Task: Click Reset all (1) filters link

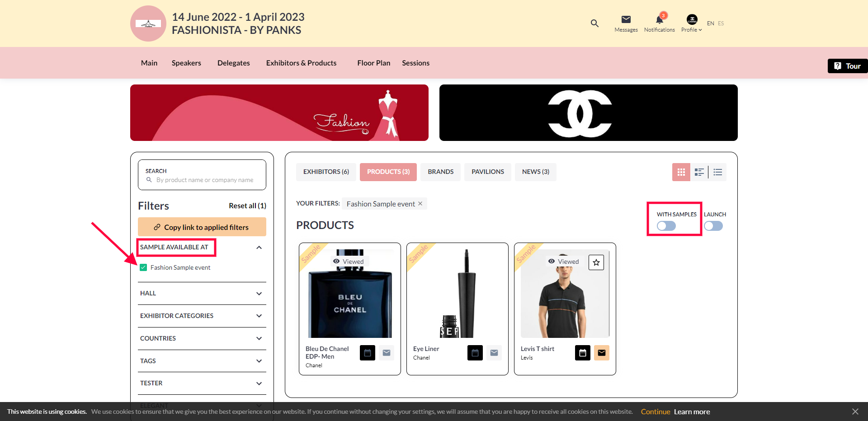Action: [x=247, y=206]
